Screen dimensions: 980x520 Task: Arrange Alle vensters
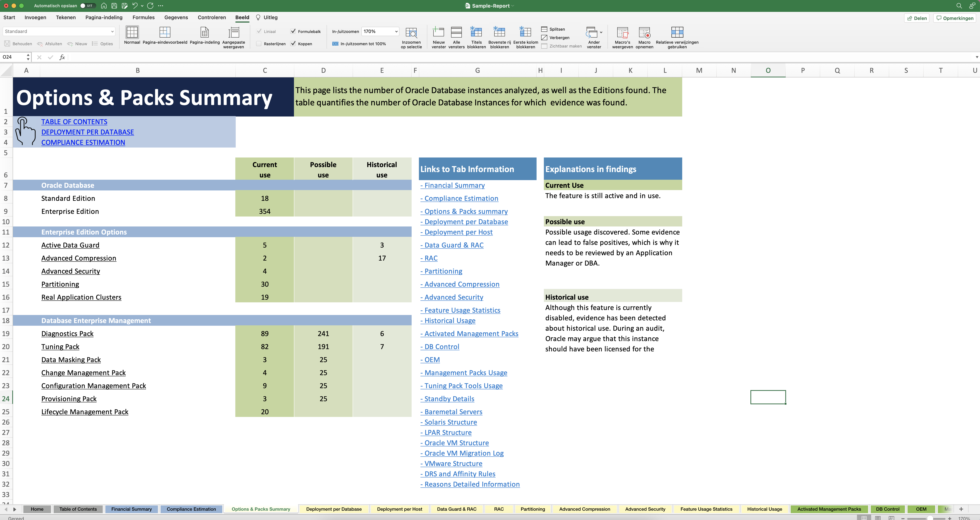pos(456,37)
